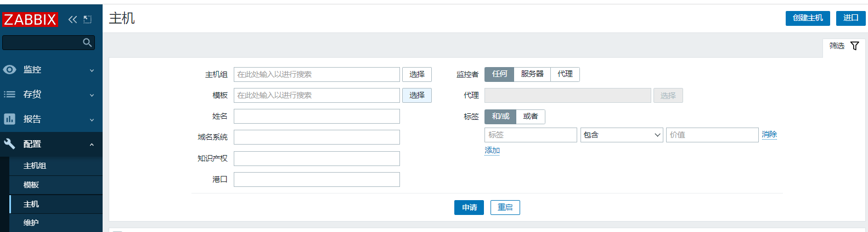Open the 报告 sidebar section
868x232 pixels.
pyautogui.click(x=51, y=119)
